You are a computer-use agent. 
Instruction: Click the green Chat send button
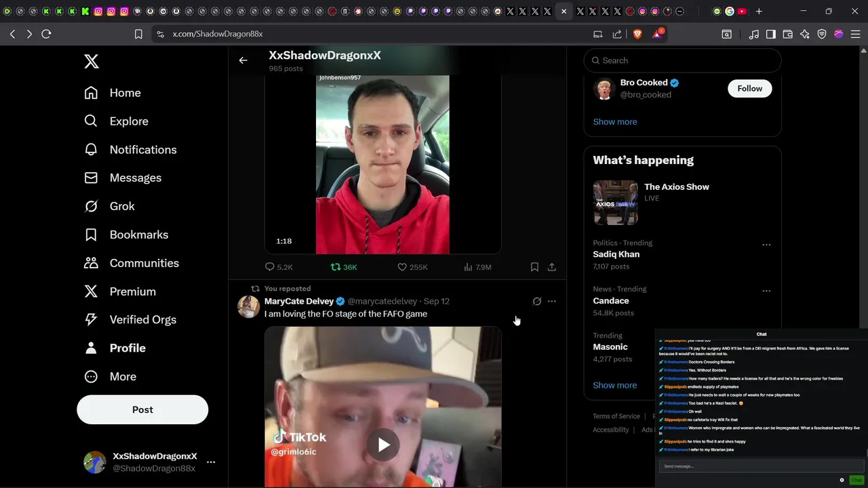856,480
